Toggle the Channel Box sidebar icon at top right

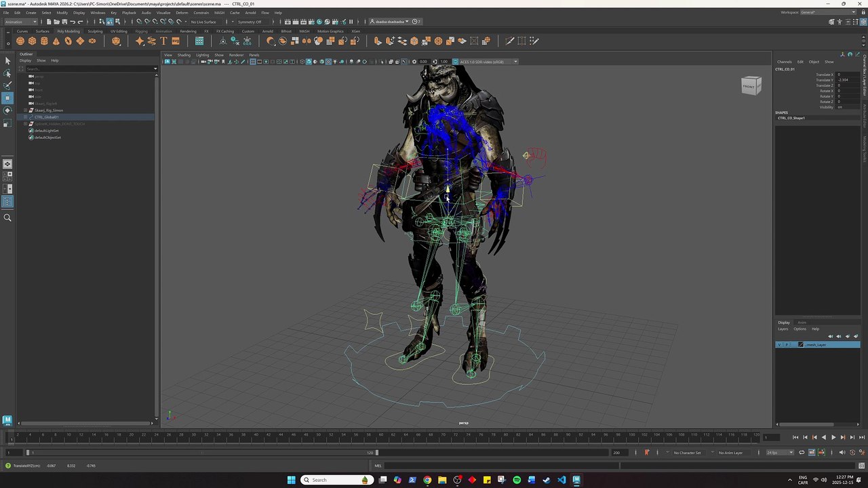click(x=863, y=21)
